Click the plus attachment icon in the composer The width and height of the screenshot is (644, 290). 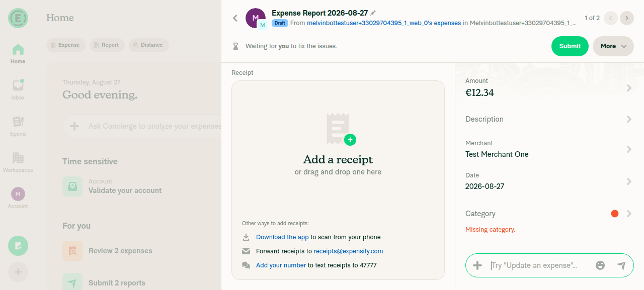point(477,265)
